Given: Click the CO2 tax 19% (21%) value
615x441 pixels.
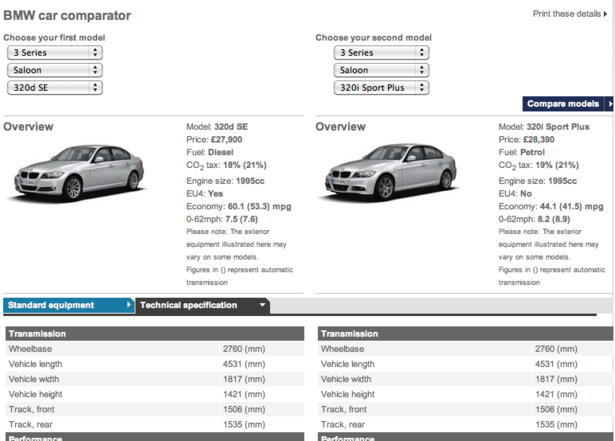Looking at the screenshot, I should (x=557, y=165).
